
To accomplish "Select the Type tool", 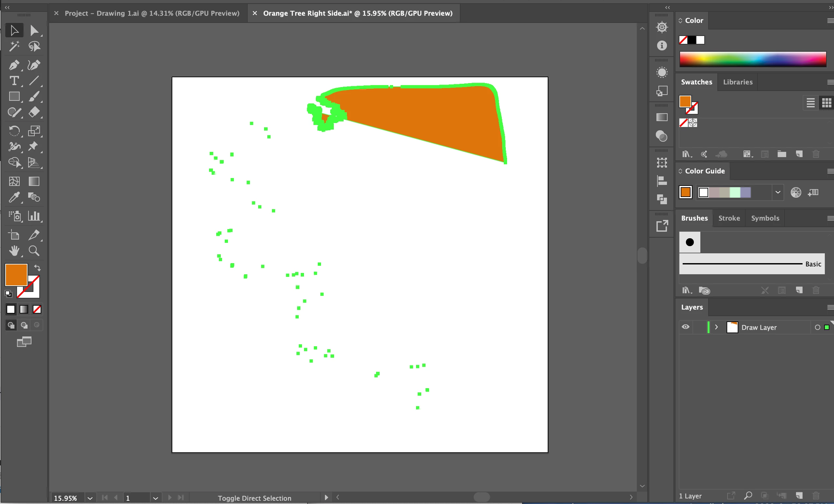I will point(14,81).
